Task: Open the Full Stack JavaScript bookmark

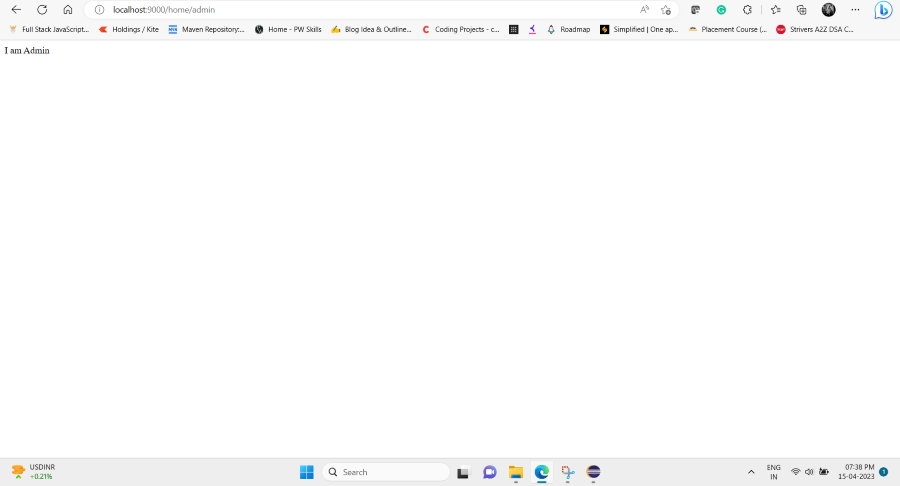Action: pyautogui.click(x=49, y=29)
